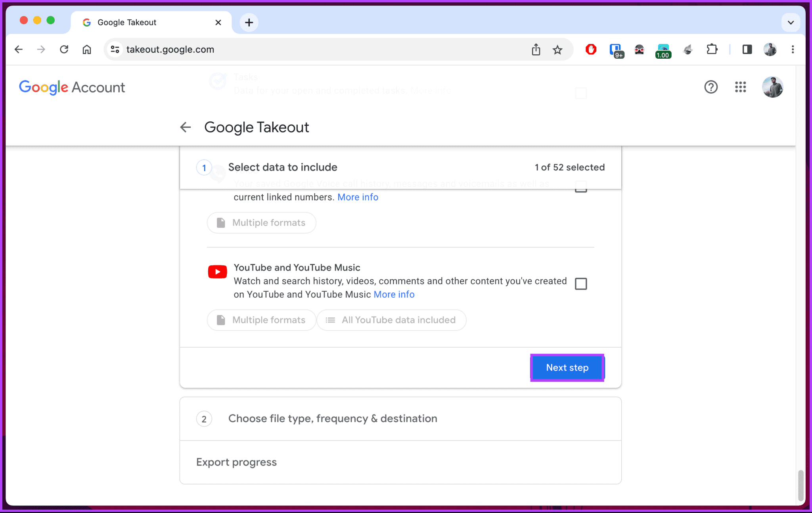812x513 pixels.
Task: Click the Google Account logo
Action: click(72, 87)
